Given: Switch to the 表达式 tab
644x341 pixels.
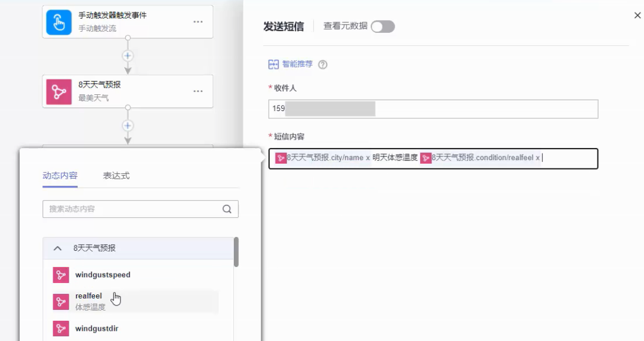Looking at the screenshot, I should coord(116,176).
